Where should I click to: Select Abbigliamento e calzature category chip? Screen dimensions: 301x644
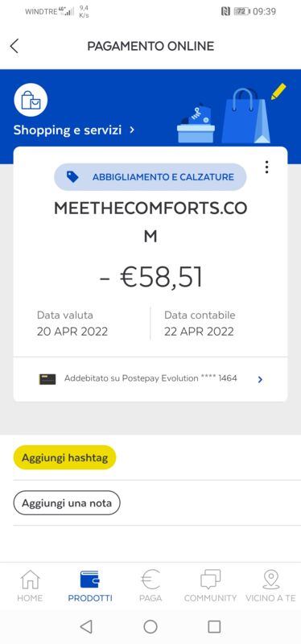(150, 177)
